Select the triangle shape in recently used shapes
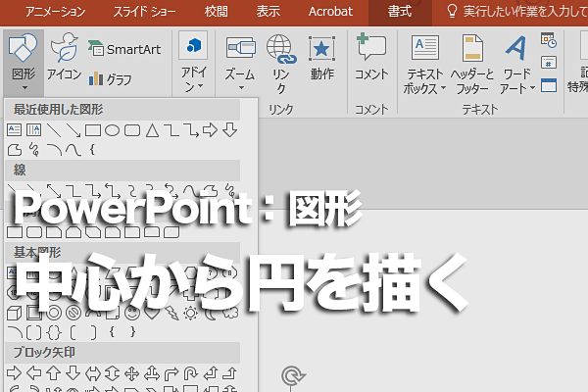The image size is (588, 392). point(152,130)
